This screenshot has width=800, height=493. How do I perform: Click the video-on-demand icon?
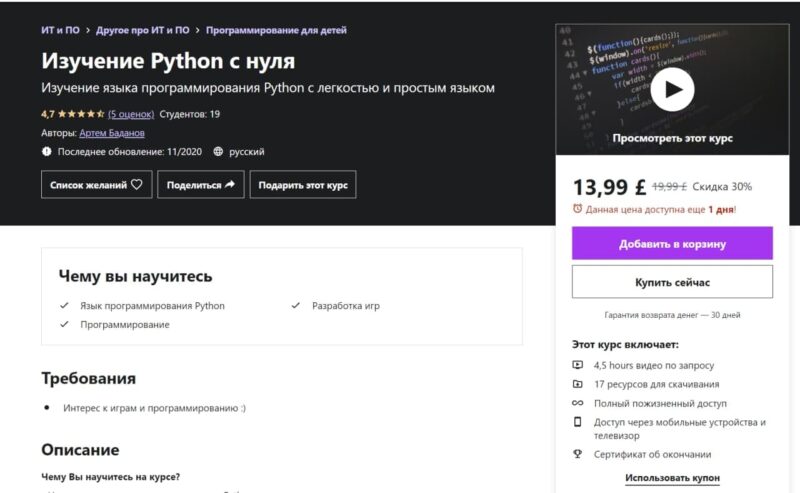(x=577, y=365)
